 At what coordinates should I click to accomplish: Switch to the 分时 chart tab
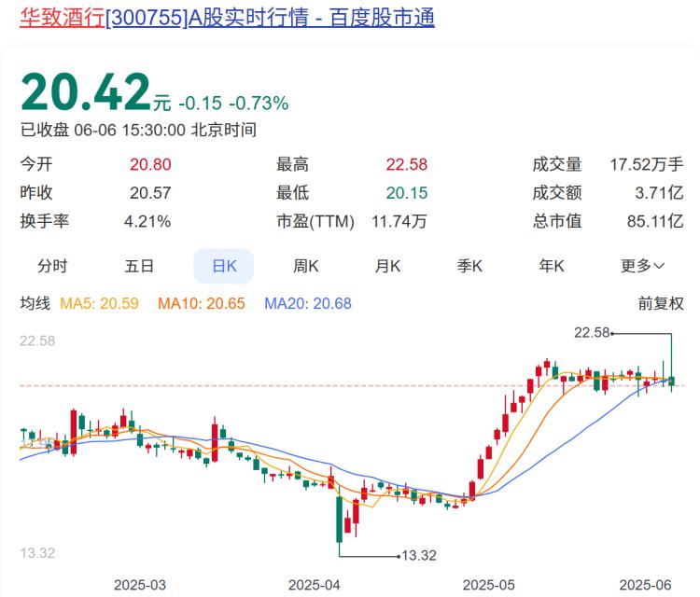[52, 266]
